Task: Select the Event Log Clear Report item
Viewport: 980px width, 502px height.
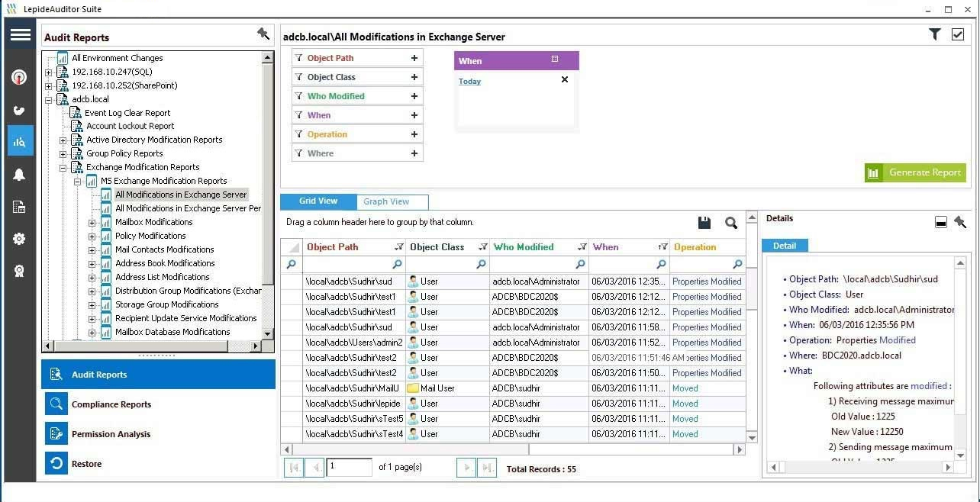Action: pyautogui.click(x=127, y=113)
